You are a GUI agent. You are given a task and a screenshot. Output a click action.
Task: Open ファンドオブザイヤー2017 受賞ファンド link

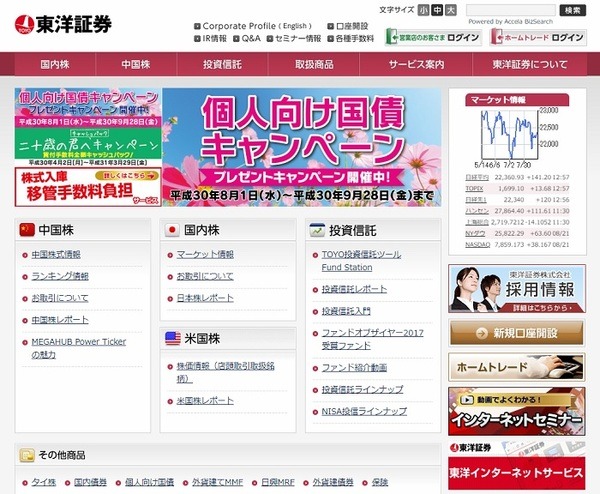tap(372, 339)
